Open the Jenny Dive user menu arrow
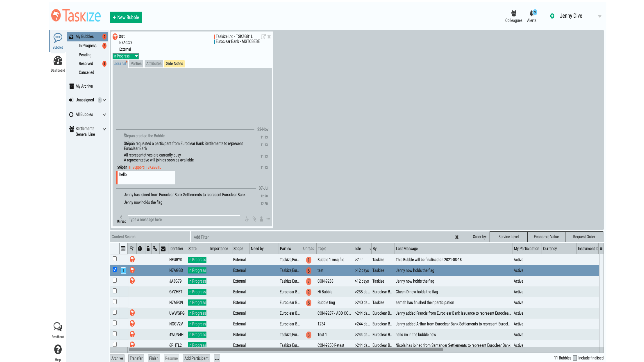The height and width of the screenshot is (362, 644). click(x=600, y=16)
